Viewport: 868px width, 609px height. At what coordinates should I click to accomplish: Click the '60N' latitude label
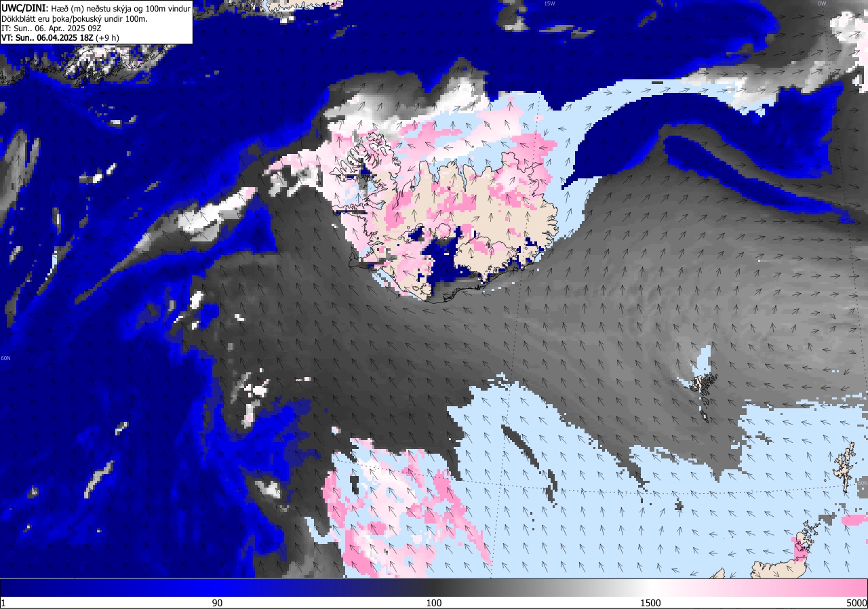5,358
